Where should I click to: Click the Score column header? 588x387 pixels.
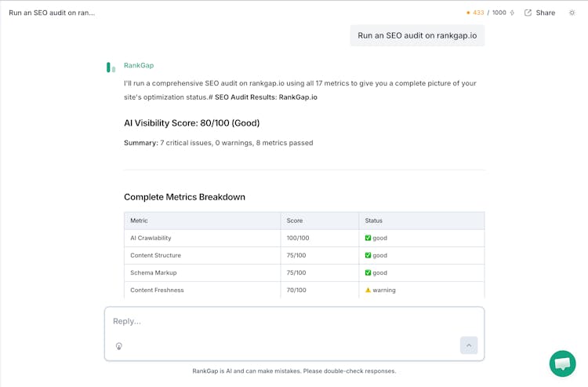(295, 221)
